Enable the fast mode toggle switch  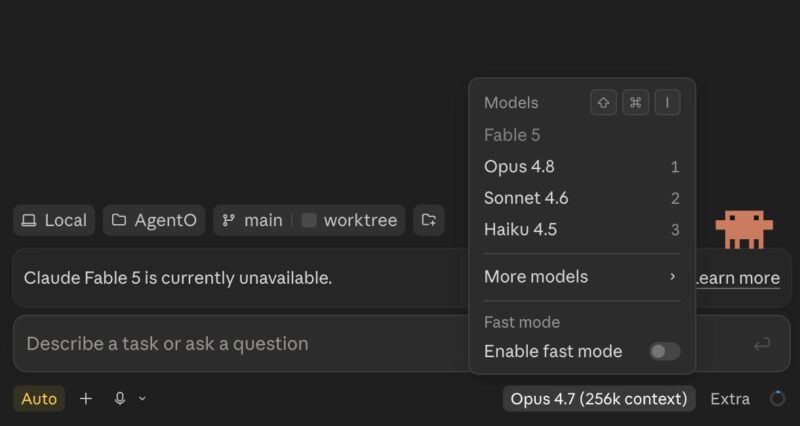coord(664,351)
